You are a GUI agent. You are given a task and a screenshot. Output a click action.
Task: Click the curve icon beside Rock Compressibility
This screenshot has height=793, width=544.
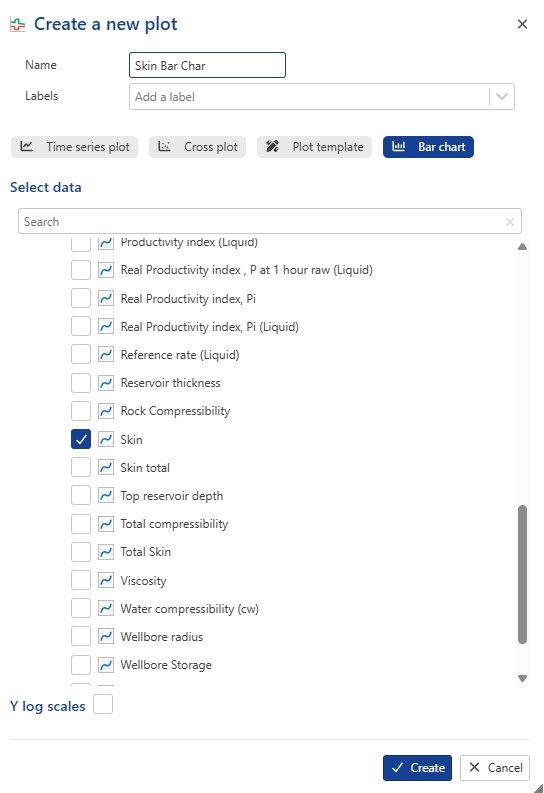tap(106, 411)
